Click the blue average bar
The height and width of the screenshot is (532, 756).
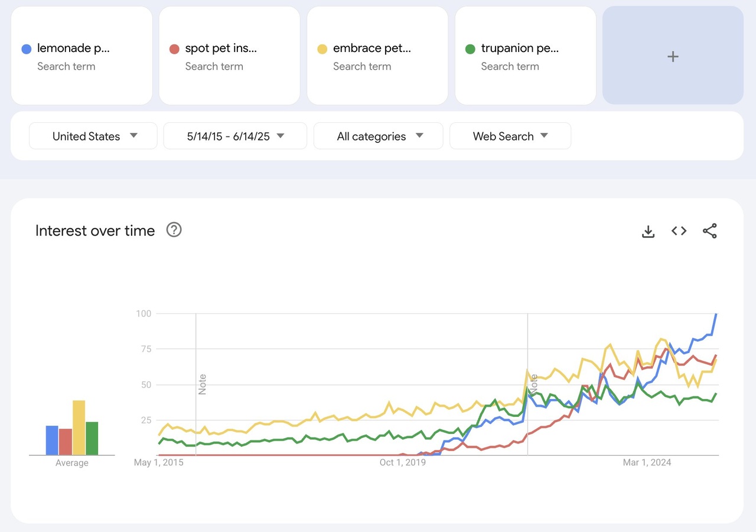(x=52, y=440)
